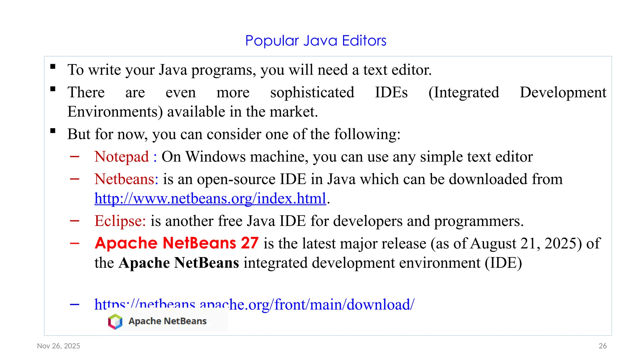Click the words 'sophisticated IDEs' in second bullet
Viewport: 644px width, 362px height.
coord(339,92)
